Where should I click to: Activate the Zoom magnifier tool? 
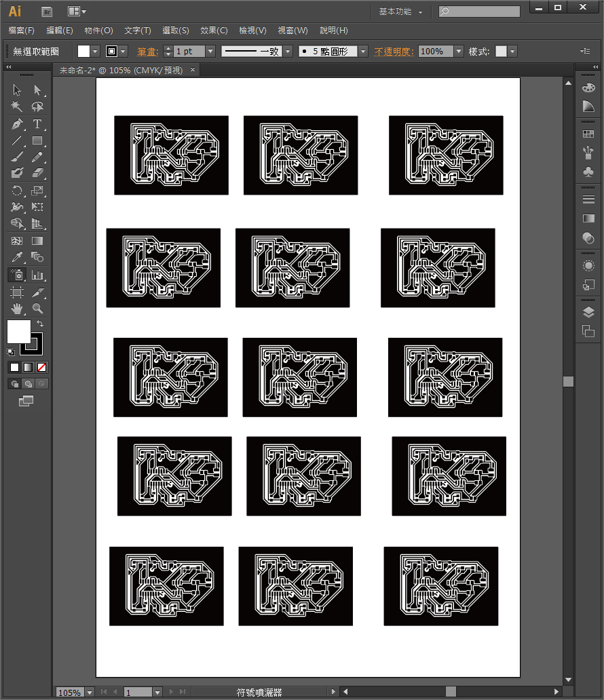[37, 309]
